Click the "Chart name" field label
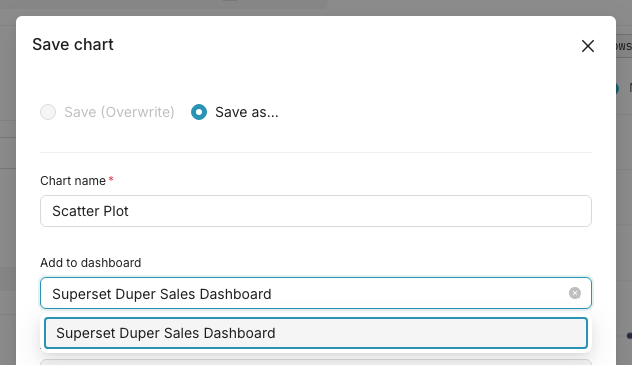632x365 pixels. pyautogui.click(x=73, y=180)
